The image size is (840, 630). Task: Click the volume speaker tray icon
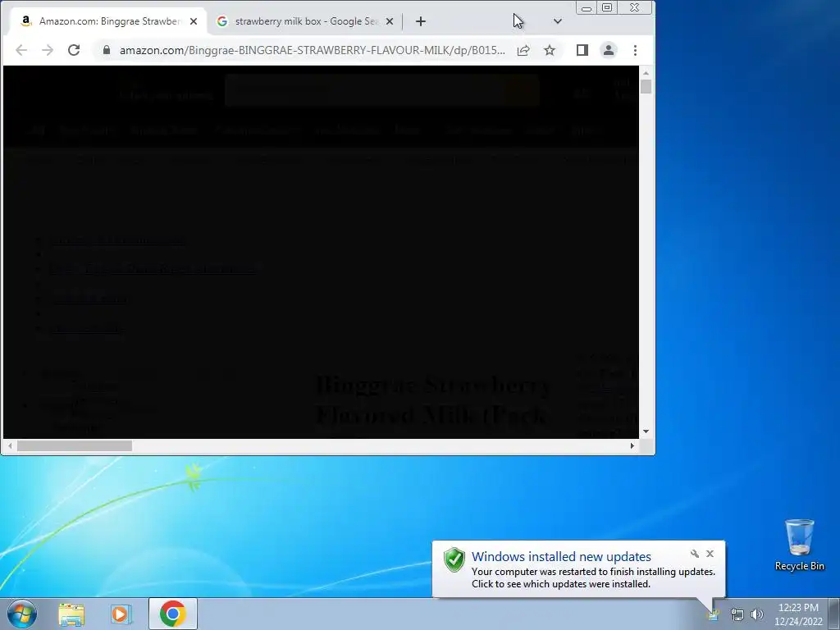point(757,614)
